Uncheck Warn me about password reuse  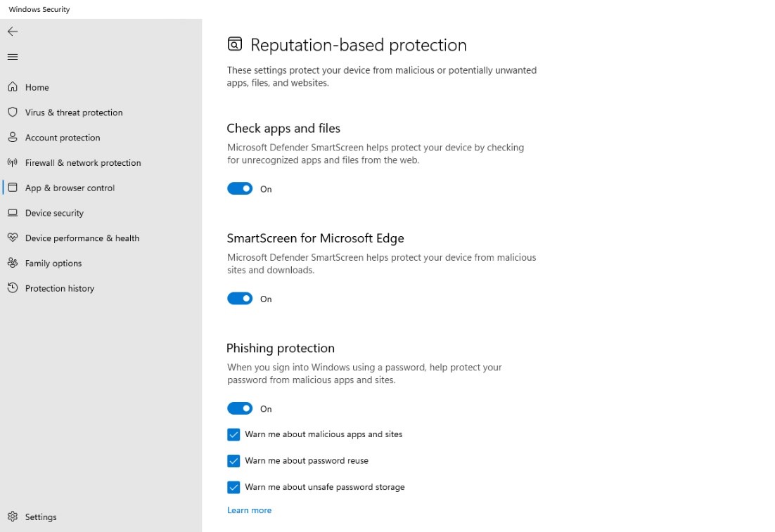point(233,461)
